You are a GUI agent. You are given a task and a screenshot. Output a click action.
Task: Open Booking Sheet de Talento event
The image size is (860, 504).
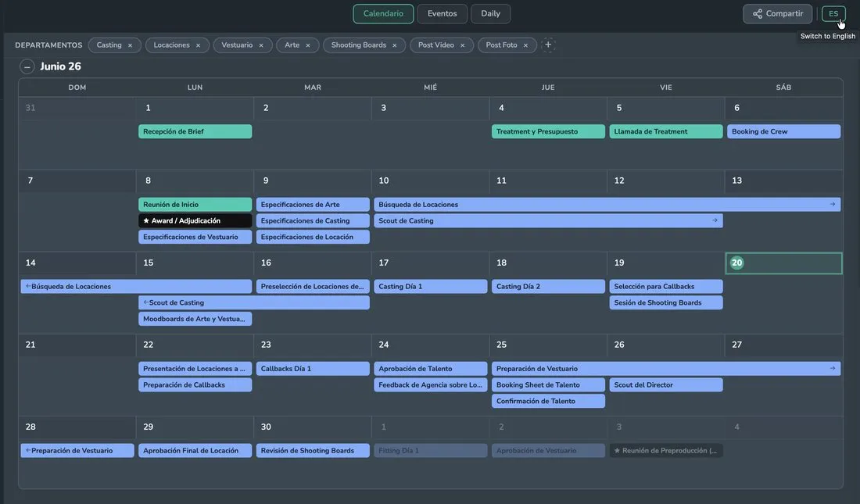[x=549, y=385]
